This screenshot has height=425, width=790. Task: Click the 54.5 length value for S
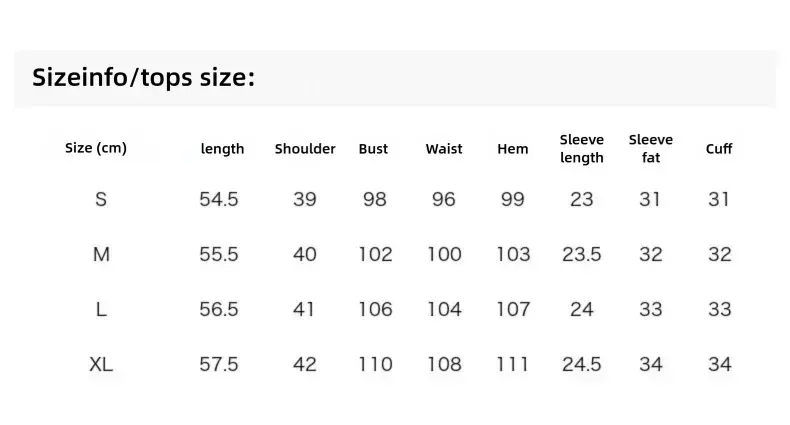click(x=219, y=199)
